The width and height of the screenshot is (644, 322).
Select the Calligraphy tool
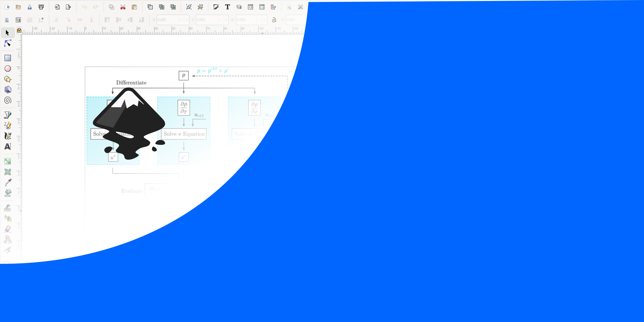(x=8, y=136)
